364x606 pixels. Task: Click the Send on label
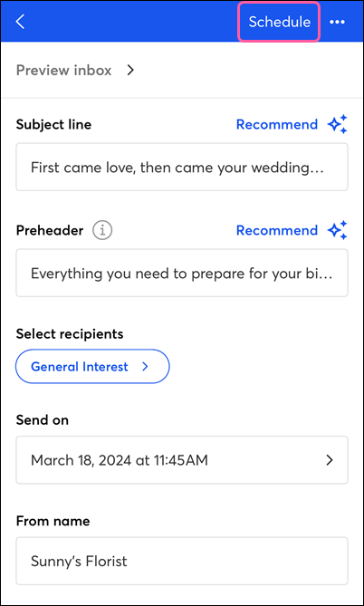43,420
